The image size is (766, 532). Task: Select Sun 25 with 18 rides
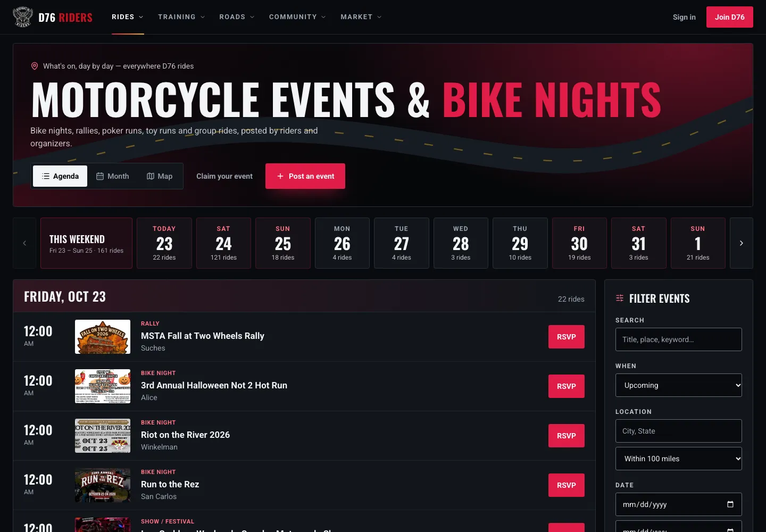(283, 243)
